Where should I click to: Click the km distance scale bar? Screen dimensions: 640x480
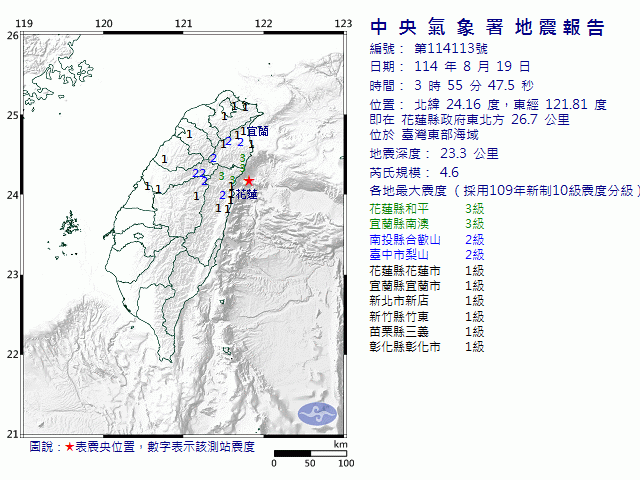(310, 454)
